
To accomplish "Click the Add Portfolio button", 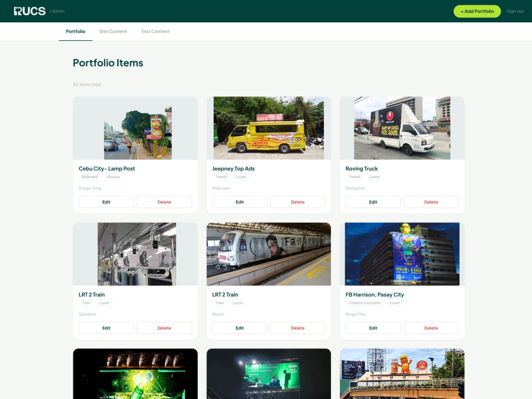I will [477, 11].
